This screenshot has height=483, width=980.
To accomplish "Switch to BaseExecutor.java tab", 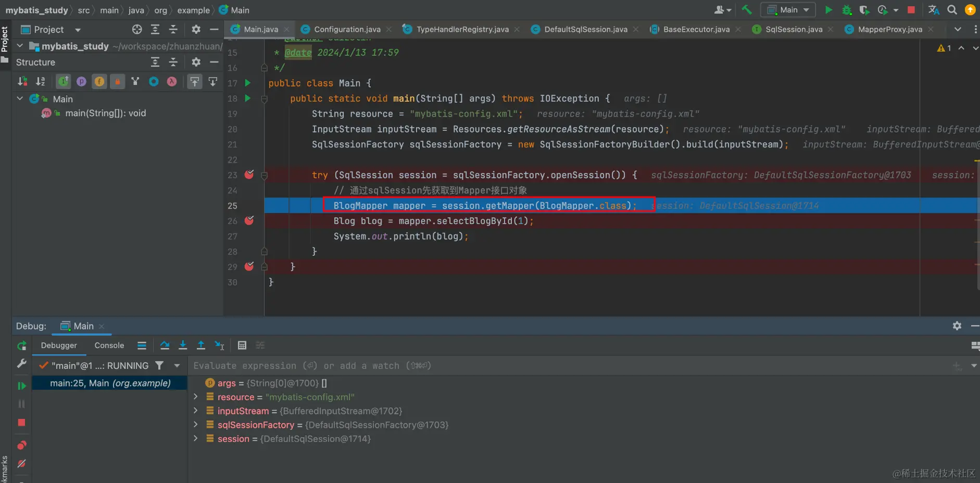I will pyautogui.click(x=696, y=29).
